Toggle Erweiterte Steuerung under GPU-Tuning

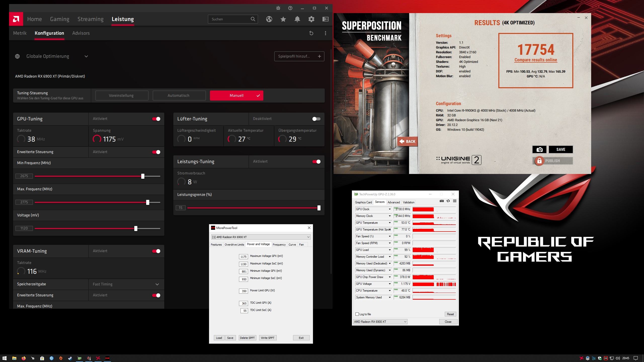click(x=156, y=152)
